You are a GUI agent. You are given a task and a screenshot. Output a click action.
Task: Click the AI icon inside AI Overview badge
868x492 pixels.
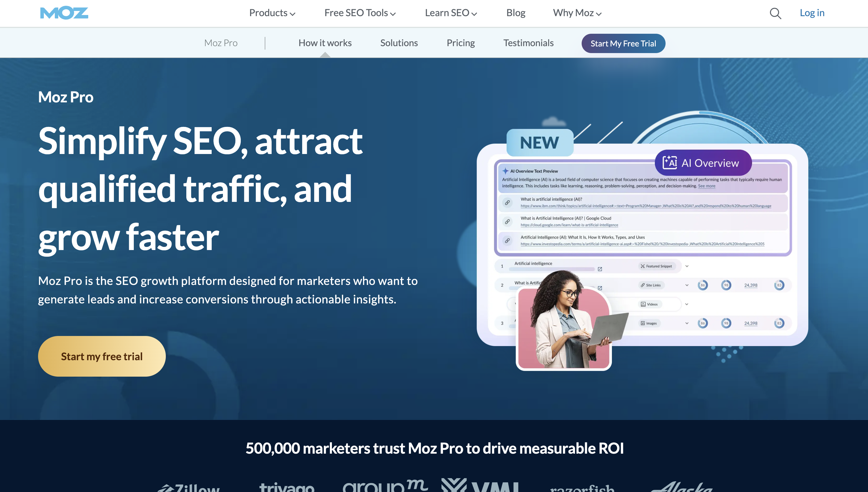[x=669, y=163]
